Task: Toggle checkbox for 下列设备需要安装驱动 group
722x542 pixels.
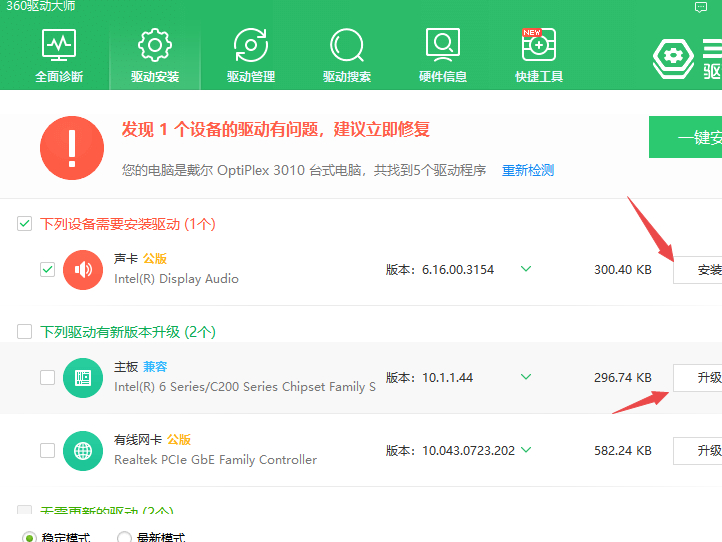Action: tap(24, 224)
